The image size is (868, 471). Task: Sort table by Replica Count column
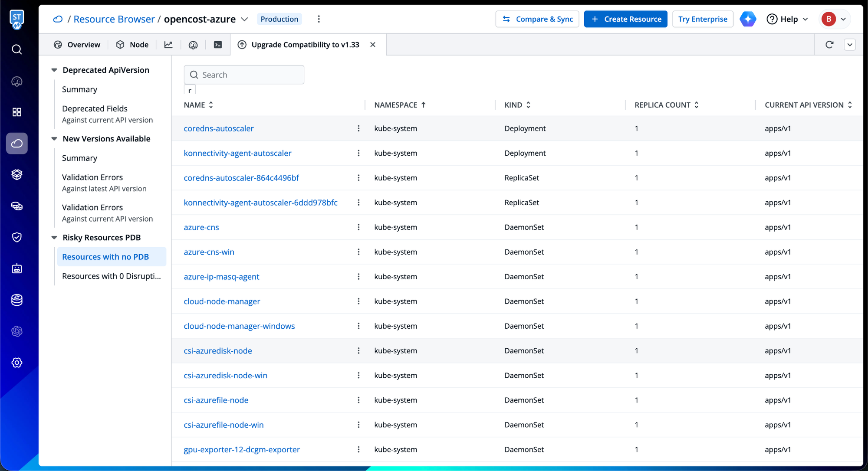[x=696, y=105]
